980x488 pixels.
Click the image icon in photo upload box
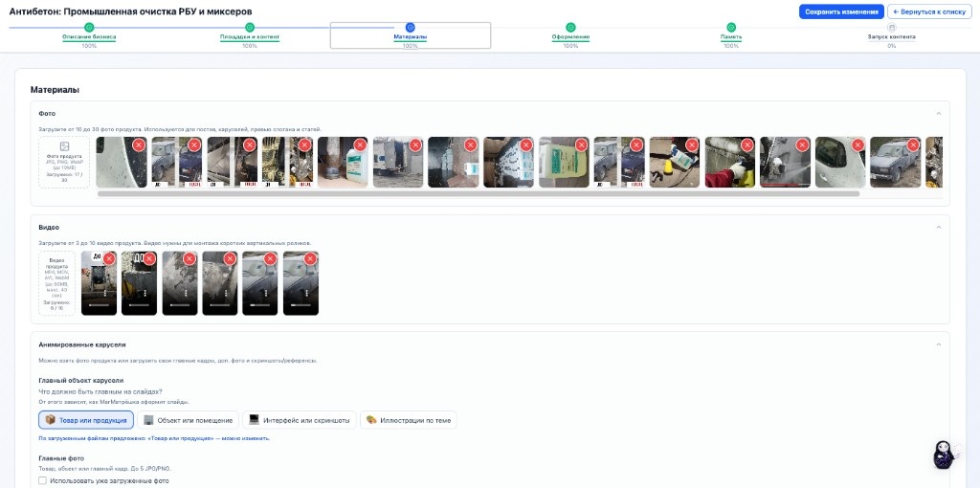pyautogui.click(x=64, y=146)
